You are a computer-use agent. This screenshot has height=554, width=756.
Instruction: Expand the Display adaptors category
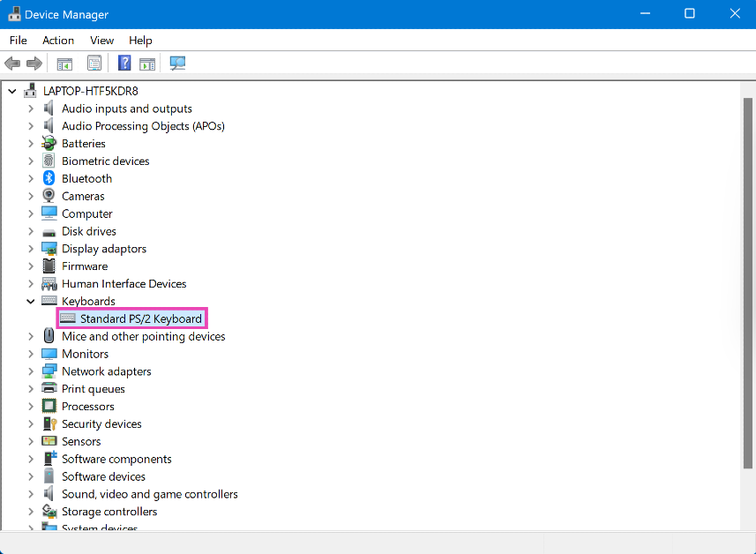pyautogui.click(x=31, y=249)
